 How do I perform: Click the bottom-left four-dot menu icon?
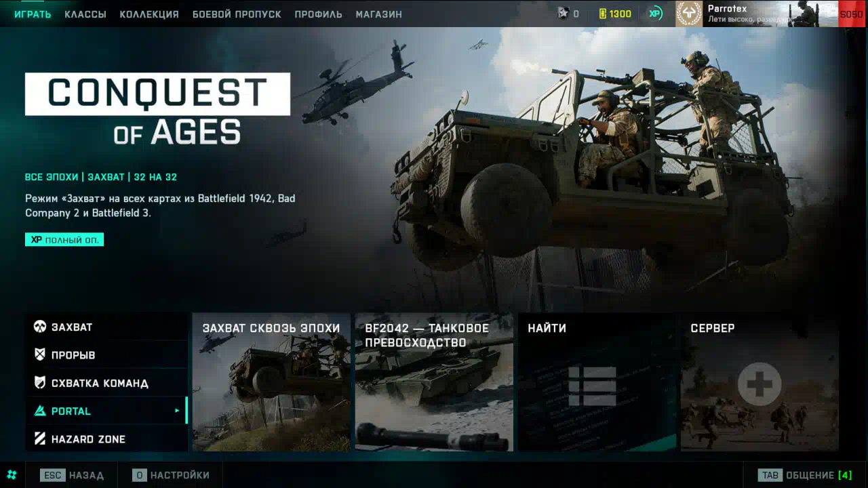12,475
